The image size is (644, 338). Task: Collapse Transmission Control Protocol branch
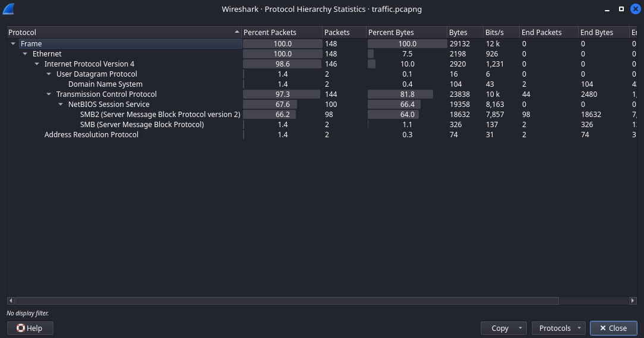(49, 94)
